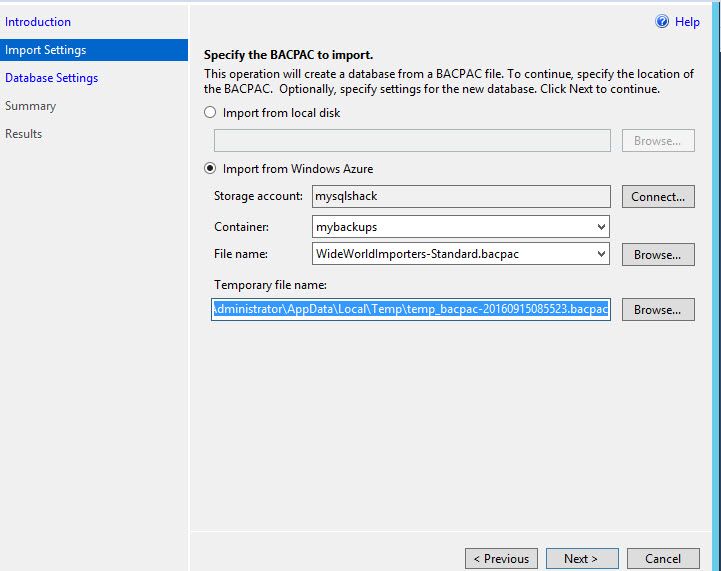
Task: Browse for the Azure BACPAC file name
Action: [x=658, y=255]
